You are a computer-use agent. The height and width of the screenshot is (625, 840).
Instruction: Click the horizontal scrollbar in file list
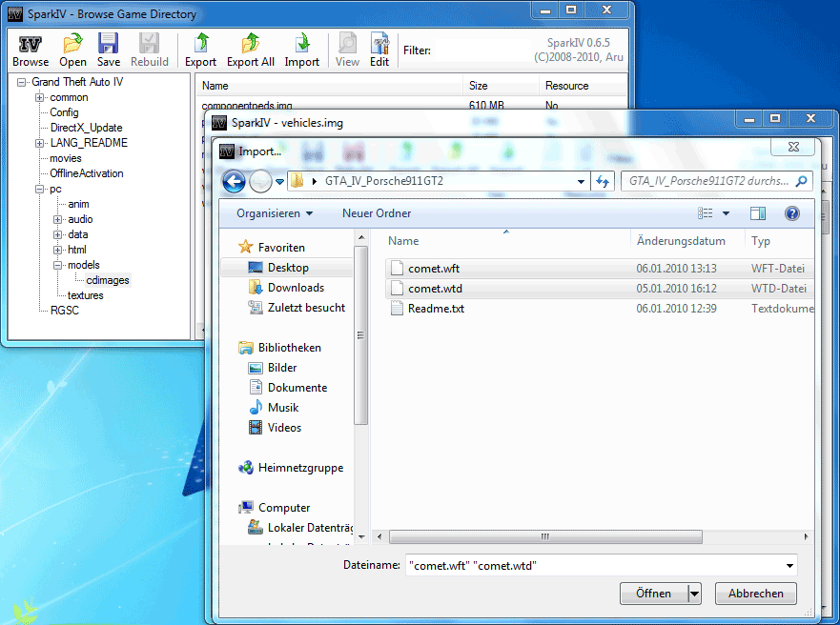tap(545, 536)
